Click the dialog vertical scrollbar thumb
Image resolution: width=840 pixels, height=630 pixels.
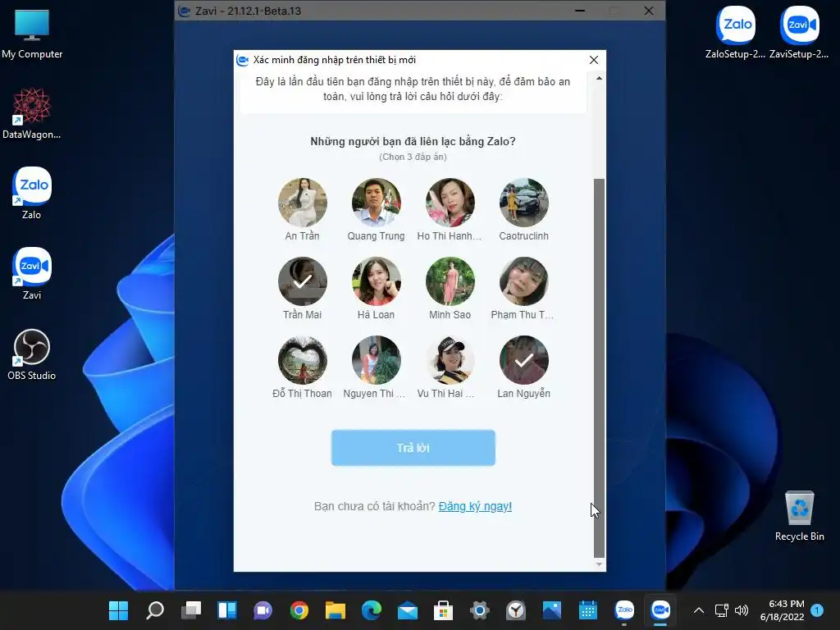pos(599,368)
